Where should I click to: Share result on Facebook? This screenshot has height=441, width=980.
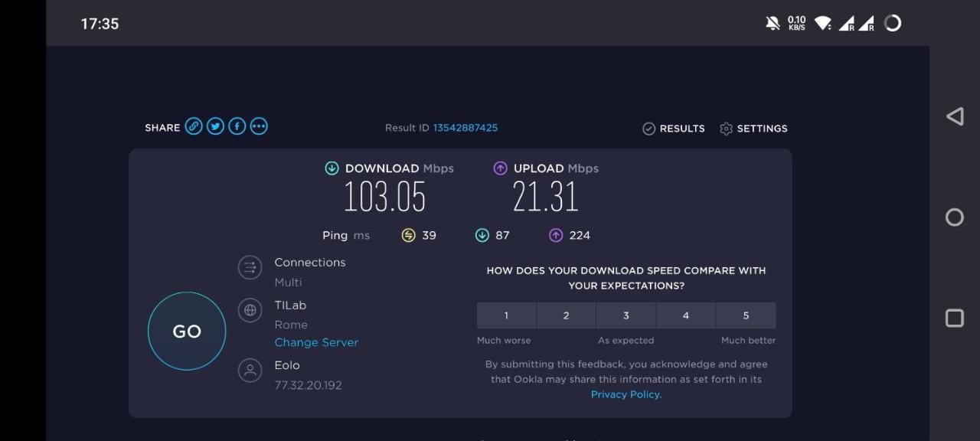coord(237,126)
